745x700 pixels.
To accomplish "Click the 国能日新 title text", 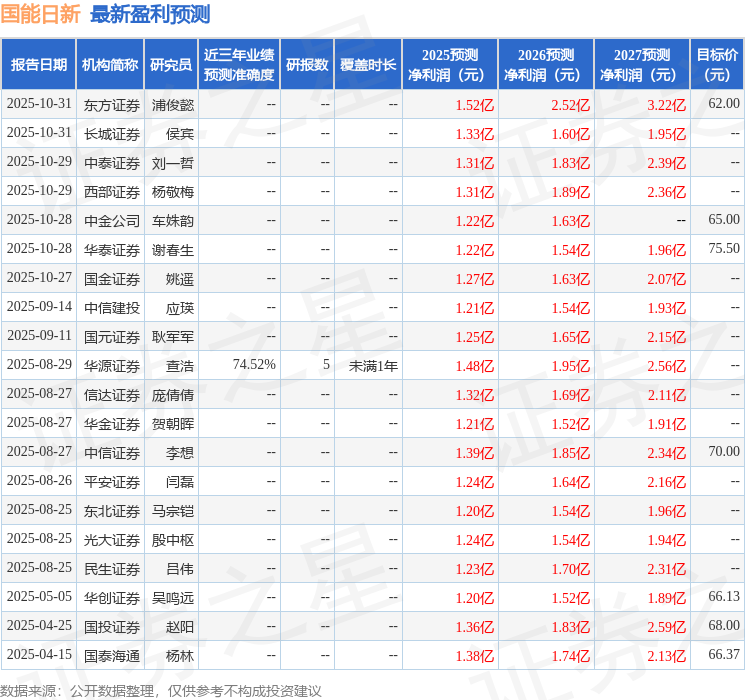I will tap(40, 14).
